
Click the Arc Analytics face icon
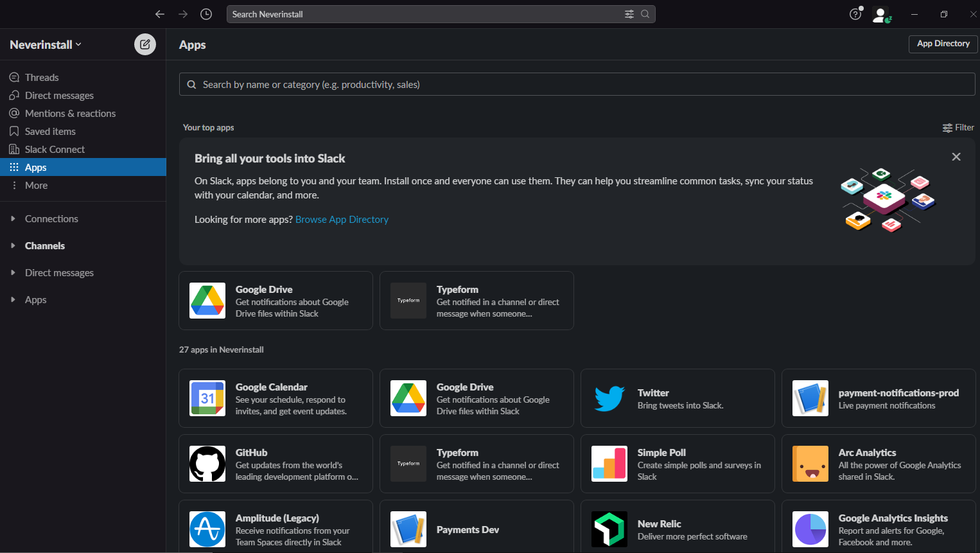coord(810,464)
